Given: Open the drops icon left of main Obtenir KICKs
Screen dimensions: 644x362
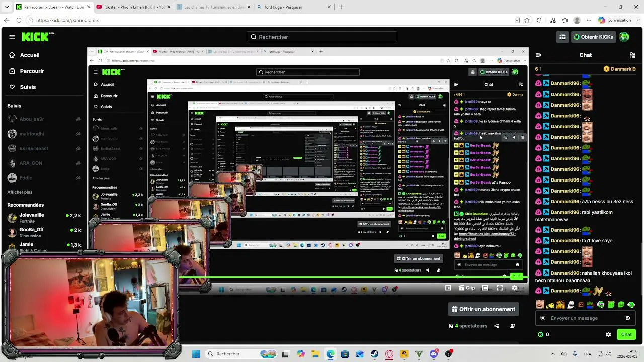Looking at the screenshot, I should coord(562,37).
